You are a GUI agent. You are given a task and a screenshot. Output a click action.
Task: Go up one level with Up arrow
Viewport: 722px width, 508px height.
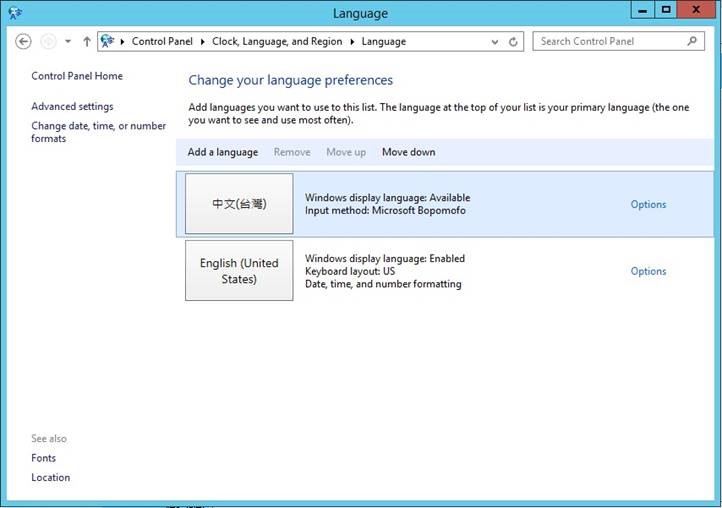coord(87,41)
